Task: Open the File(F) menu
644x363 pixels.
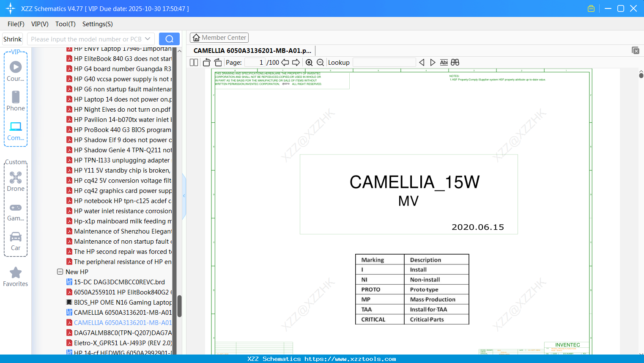Action: (x=16, y=24)
